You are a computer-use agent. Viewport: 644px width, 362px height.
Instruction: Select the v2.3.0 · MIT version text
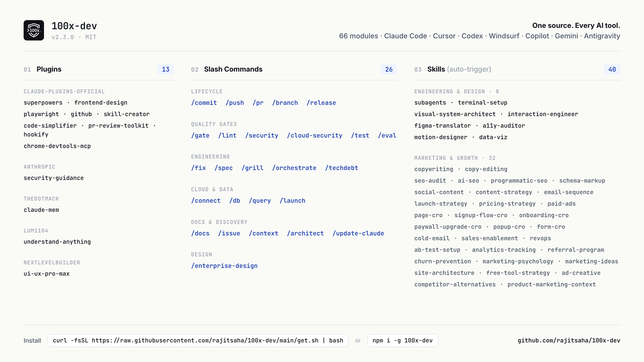74,37
